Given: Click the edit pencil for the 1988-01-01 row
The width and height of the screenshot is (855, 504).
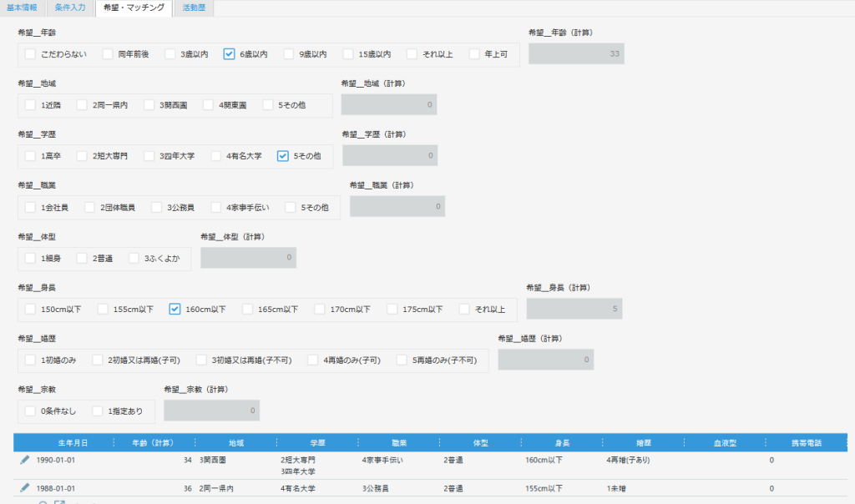Looking at the screenshot, I should click(24, 487).
